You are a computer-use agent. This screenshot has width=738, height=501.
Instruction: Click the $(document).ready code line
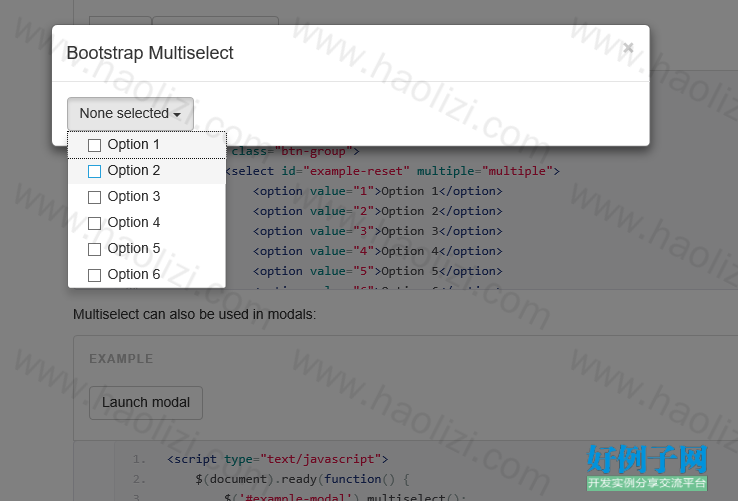(x=302, y=479)
